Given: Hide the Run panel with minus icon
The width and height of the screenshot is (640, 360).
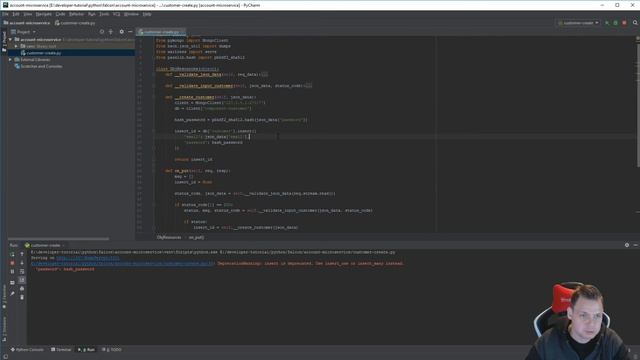Looking at the screenshot, I should 636,245.
